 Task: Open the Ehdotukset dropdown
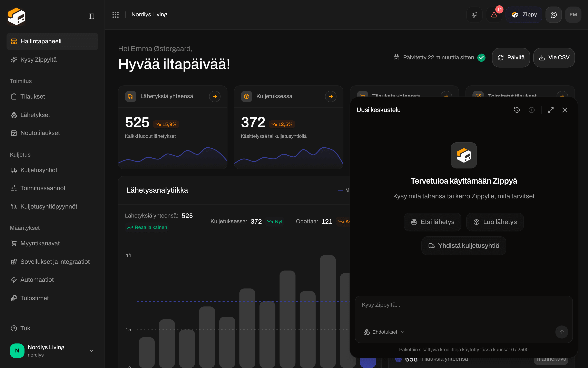pos(384,332)
